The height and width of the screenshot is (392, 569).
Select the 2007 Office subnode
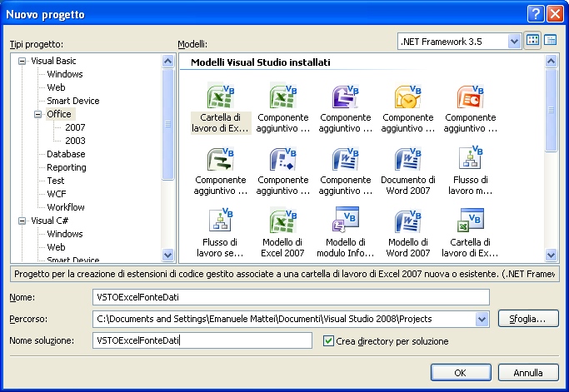click(x=75, y=127)
